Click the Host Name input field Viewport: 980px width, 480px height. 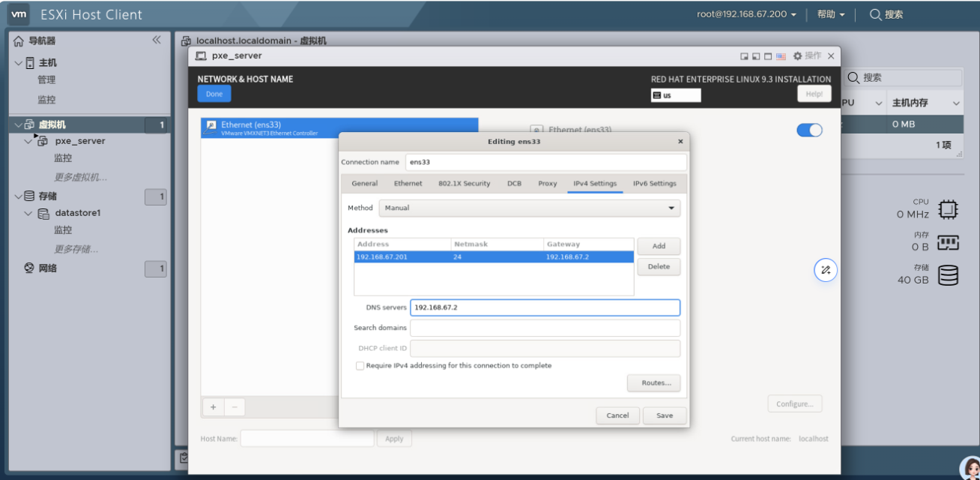click(307, 439)
